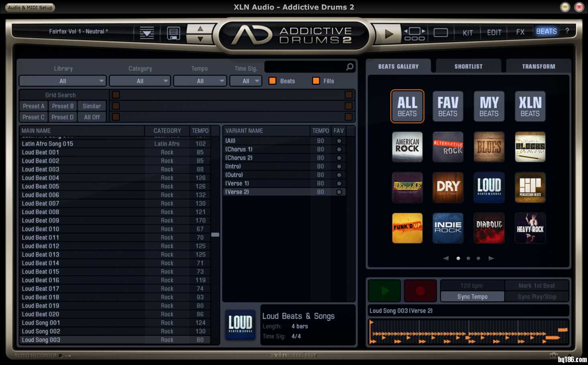Image resolution: width=588 pixels, height=365 pixels.
Task: Sort beats by CATEGORY column
Action: coord(167,131)
